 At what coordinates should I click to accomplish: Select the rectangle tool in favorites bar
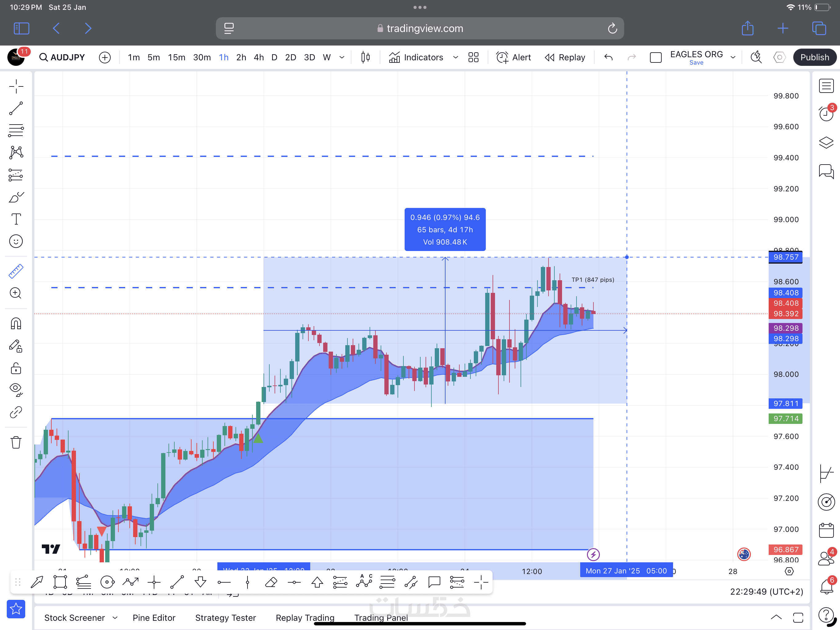[x=60, y=582]
